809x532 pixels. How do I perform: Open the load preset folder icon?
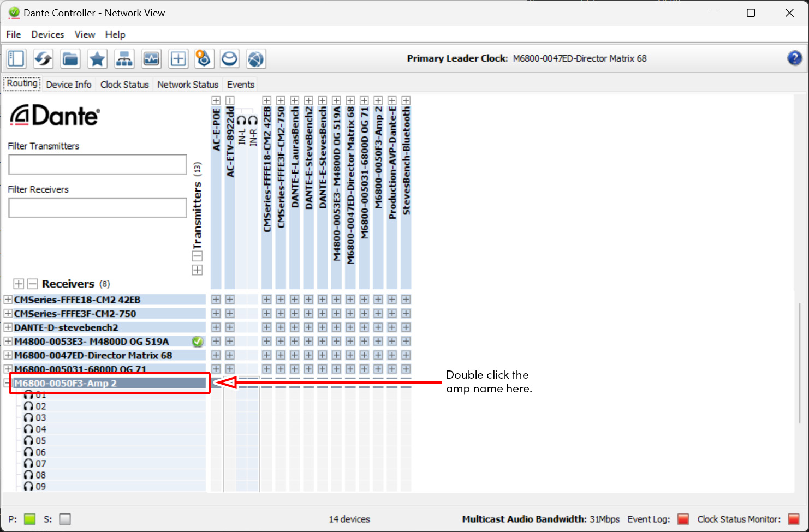coord(70,58)
